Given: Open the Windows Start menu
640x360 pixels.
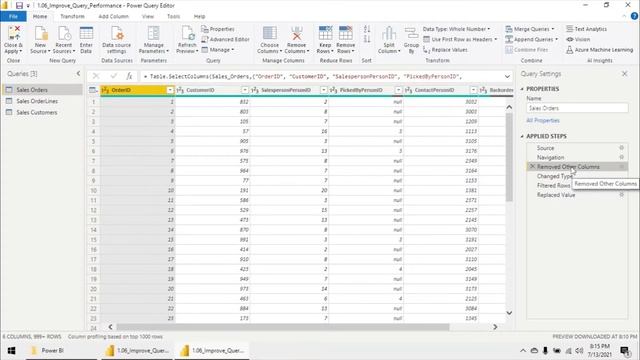Looking at the screenshot, I should (x=11, y=350).
